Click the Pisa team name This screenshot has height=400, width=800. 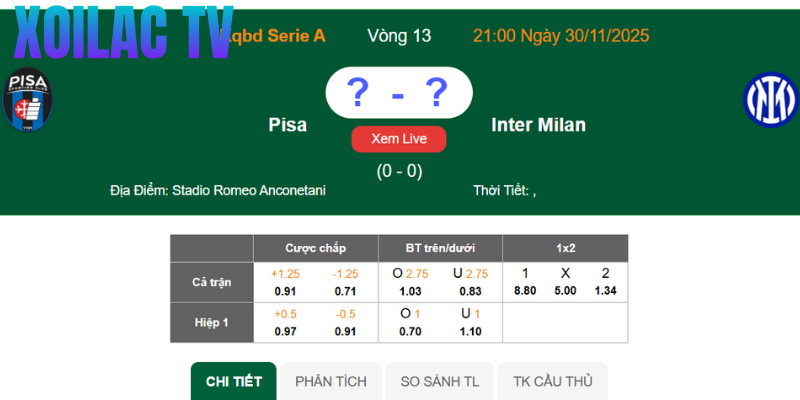click(x=288, y=125)
